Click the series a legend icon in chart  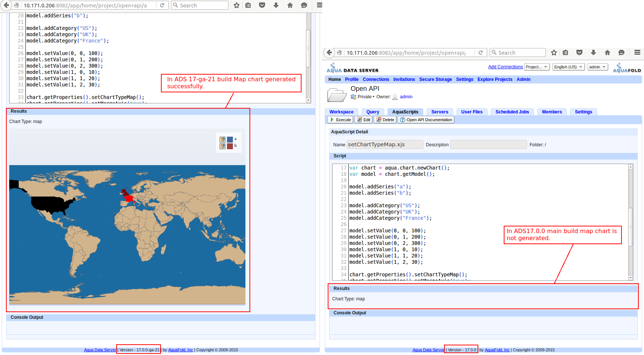223,140
